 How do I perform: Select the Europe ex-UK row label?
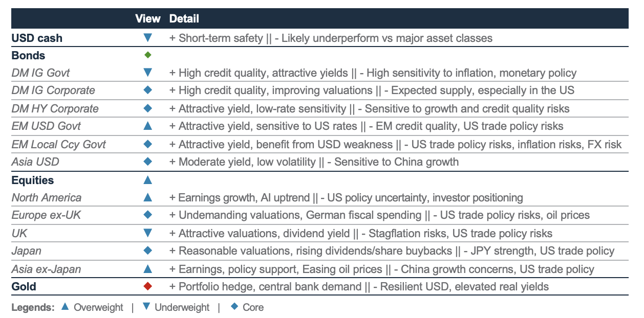coord(47,215)
